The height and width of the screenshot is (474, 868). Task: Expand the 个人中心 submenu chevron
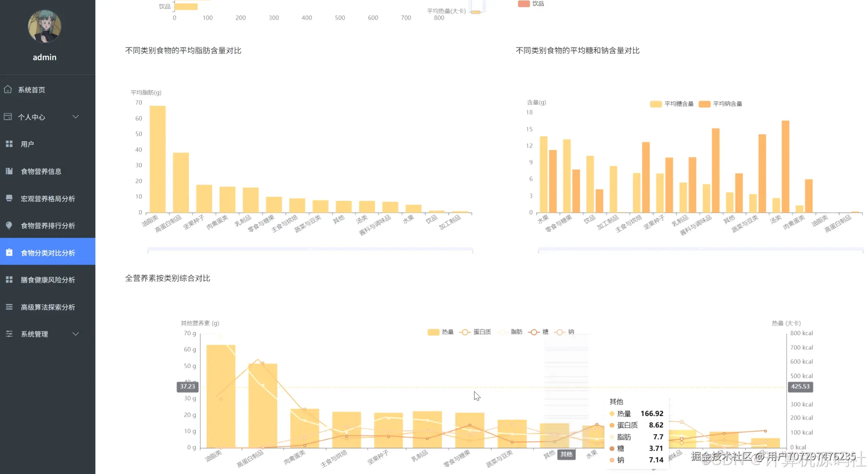(76, 117)
